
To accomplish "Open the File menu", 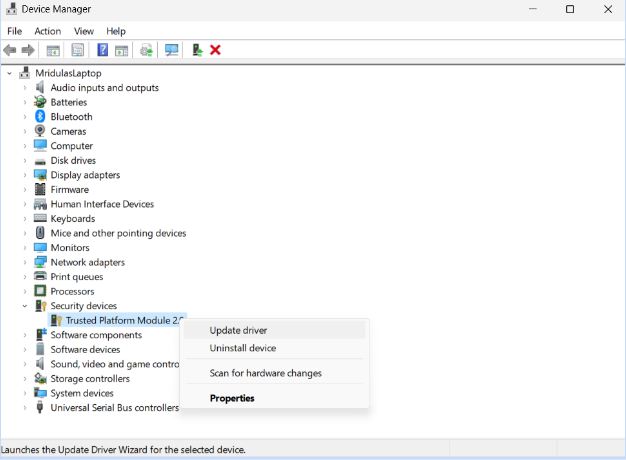I will pyautogui.click(x=15, y=31).
